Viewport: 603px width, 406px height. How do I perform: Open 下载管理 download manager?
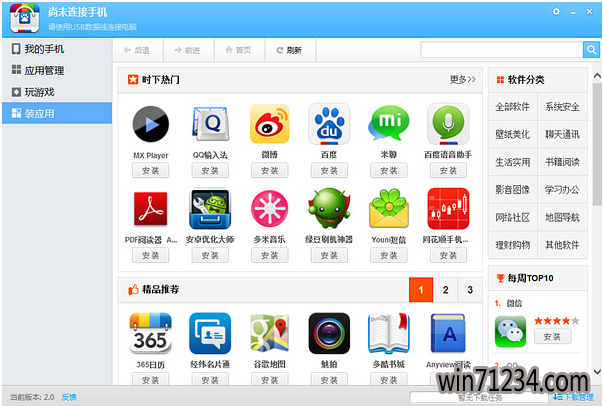coord(573,397)
